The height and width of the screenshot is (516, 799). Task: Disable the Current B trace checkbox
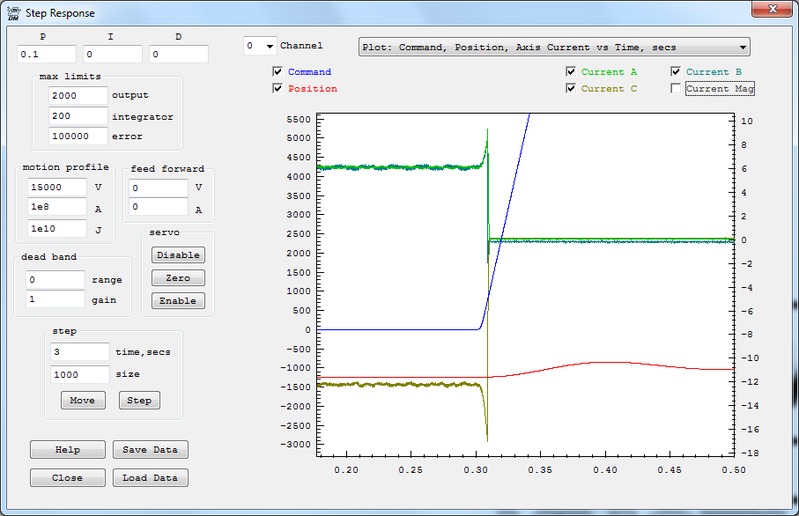[x=676, y=72]
